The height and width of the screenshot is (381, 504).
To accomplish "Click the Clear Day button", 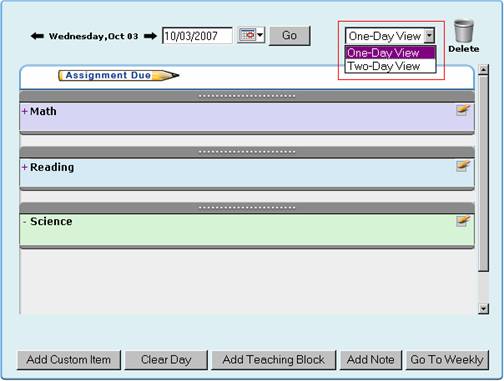I will (166, 360).
